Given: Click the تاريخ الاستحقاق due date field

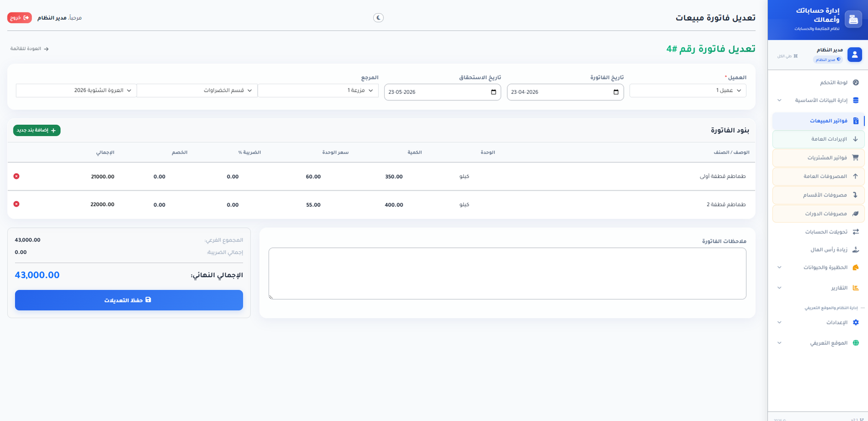Looking at the screenshot, I should click(x=442, y=92).
